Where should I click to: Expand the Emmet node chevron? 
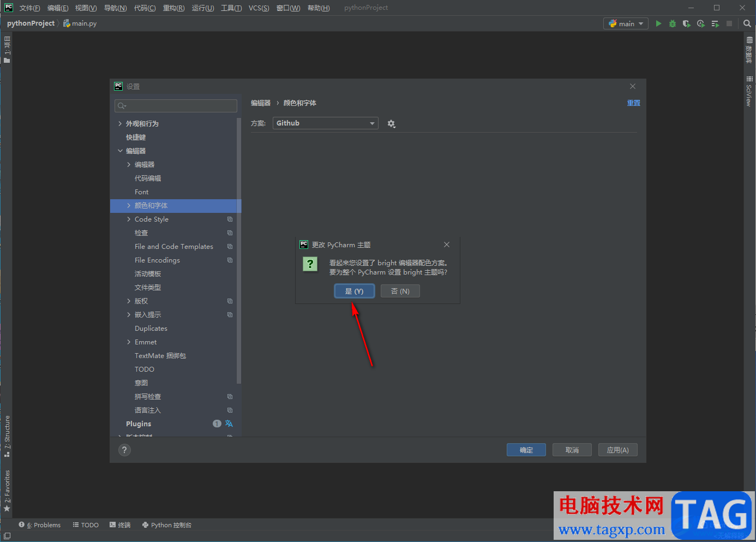click(x=129, y=342)
